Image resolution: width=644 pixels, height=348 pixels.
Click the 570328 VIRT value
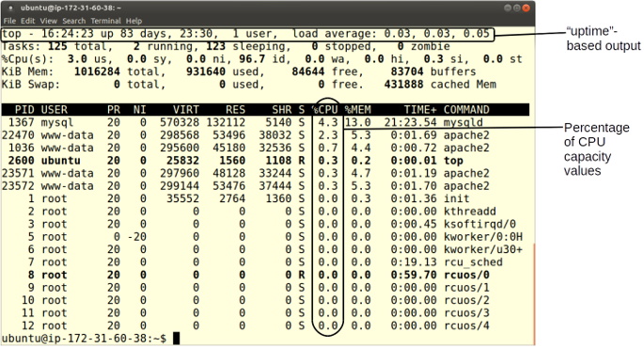click(179, 122)
